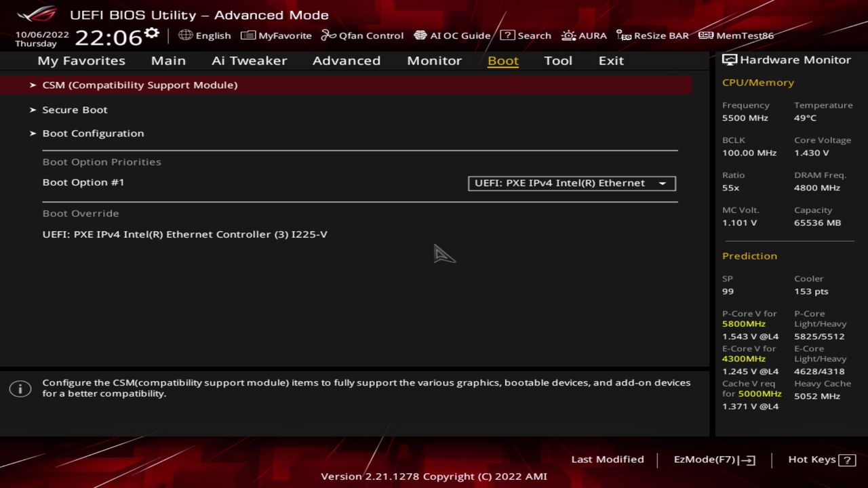Open the Search tool
This screenshot has width=868, height=488.
pos(526,35)
